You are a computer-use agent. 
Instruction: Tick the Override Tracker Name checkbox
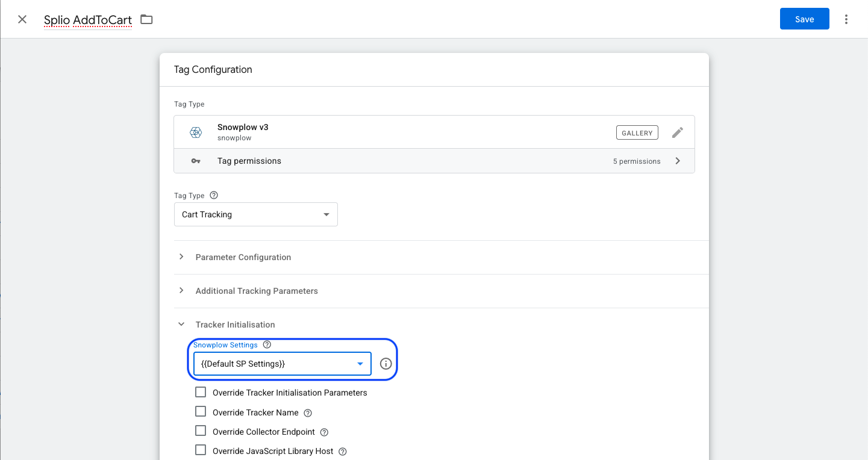[x=201, y=412]
